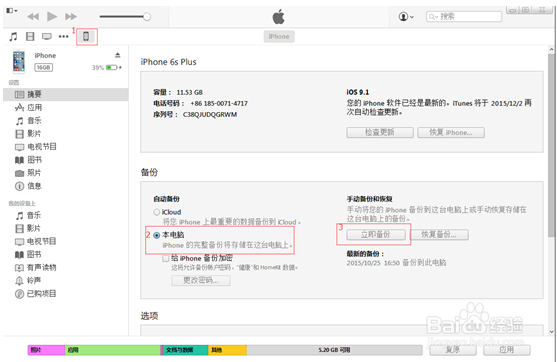Click the three-dots more icon

(x=64, y=36)
